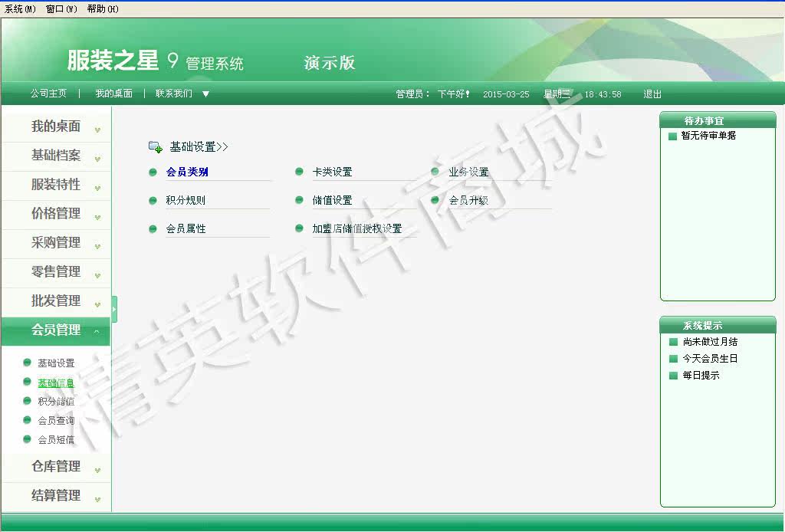The width and height of the screenshot is (785, 532).
Task: Open 加盟店储值授权设置
Action: pyautogui.click(x=357, y=228)
